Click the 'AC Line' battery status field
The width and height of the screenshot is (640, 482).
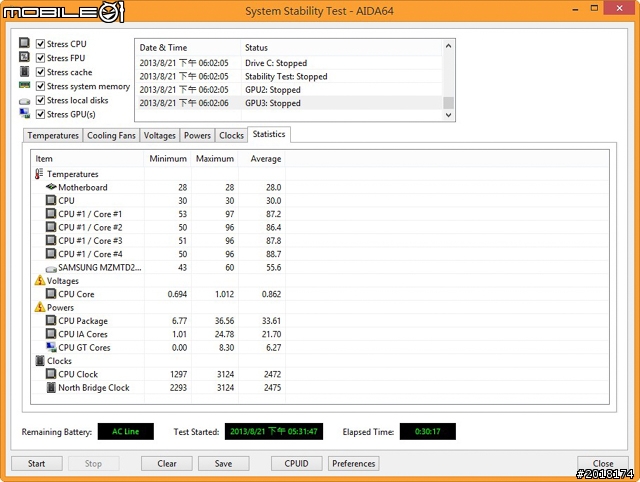coord(126,431)
